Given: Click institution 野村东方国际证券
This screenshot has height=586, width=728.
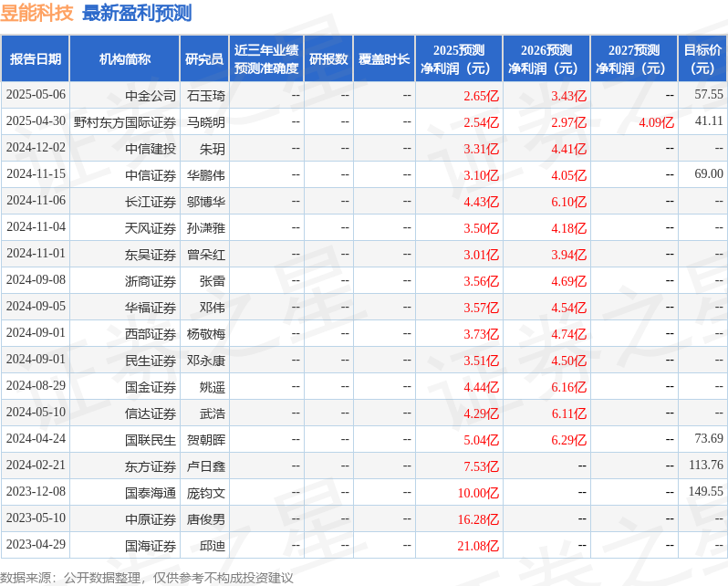Looking at the screenshot, I should (125, 122).
